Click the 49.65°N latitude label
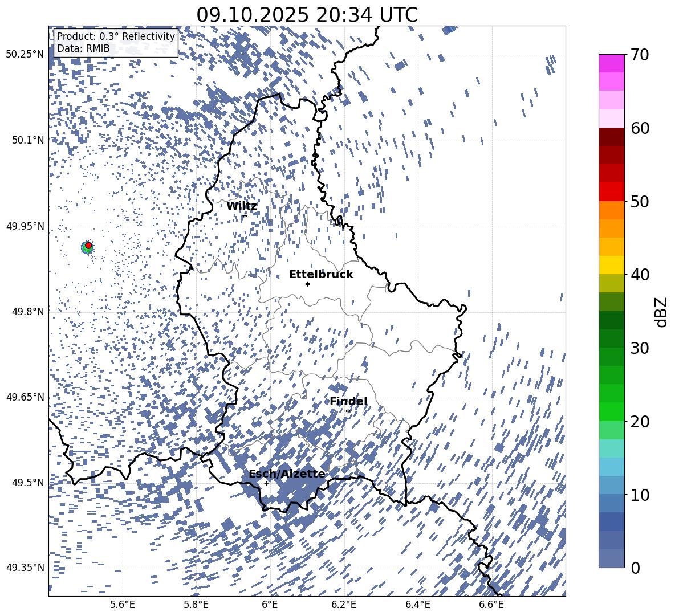Viewport: 675px width, 616px height. coord(25,397)
